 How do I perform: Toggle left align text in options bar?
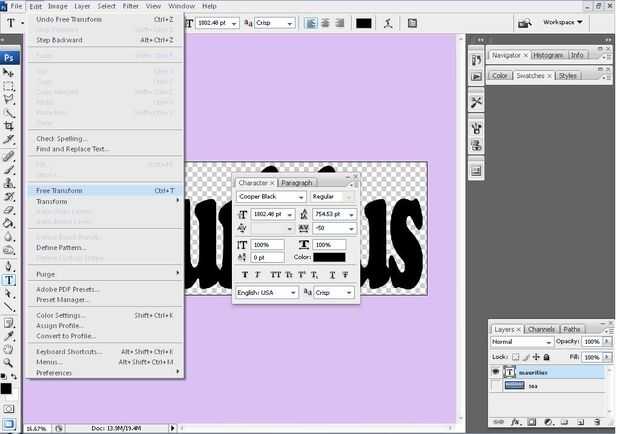coord(312,23)
